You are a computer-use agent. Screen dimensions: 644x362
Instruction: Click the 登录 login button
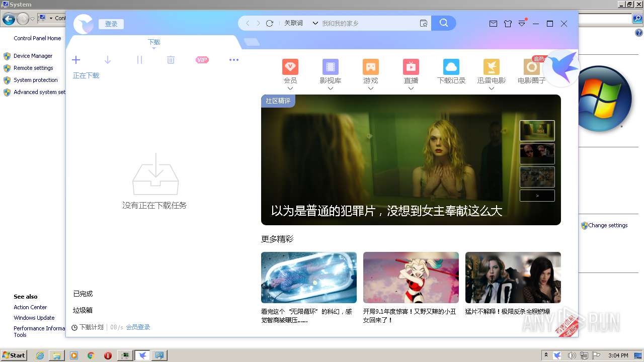tap(111, 24)
